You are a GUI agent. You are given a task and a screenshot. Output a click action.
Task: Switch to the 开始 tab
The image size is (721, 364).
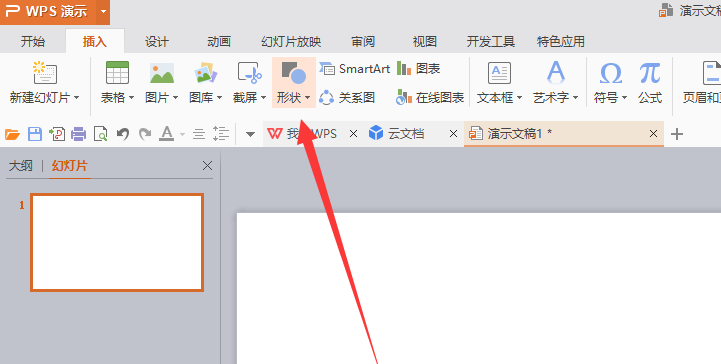[33, 41]
